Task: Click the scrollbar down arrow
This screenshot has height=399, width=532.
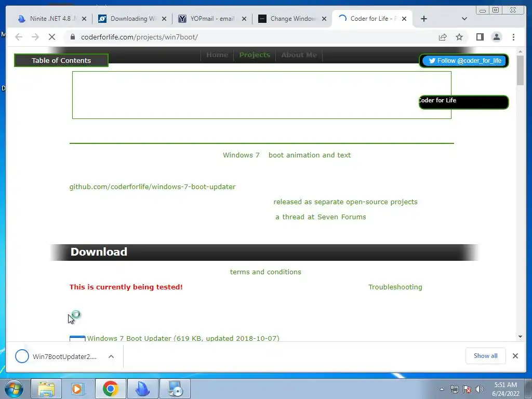Action: [520, 337]
